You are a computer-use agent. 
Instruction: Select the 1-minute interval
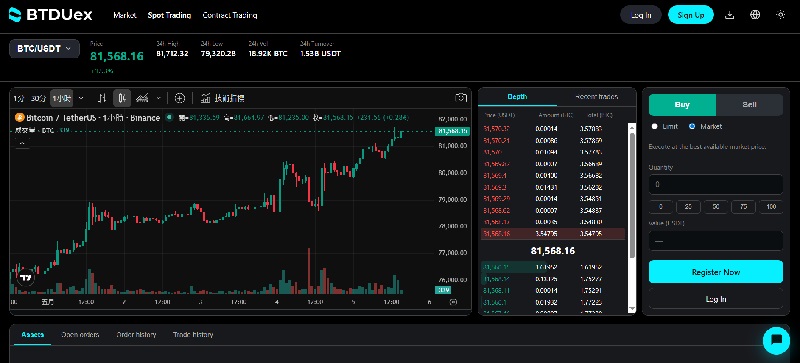pos(18,98)
